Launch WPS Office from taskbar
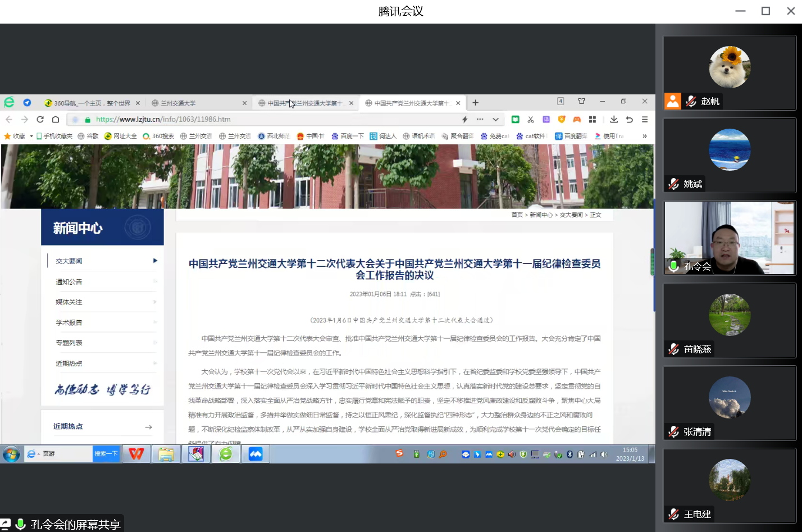Image resolution: width=802 pixels, height=532 pixels. tap(136, 454)
